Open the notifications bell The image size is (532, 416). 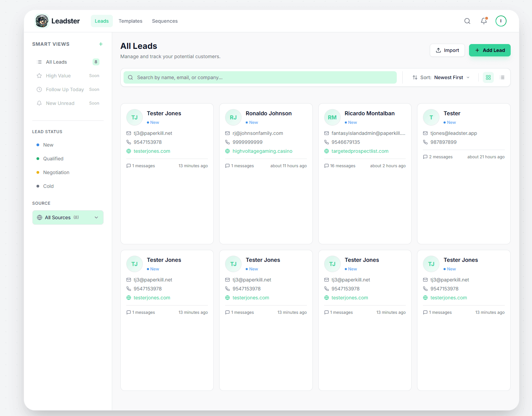pyautogui.click(x=483, y=21)
